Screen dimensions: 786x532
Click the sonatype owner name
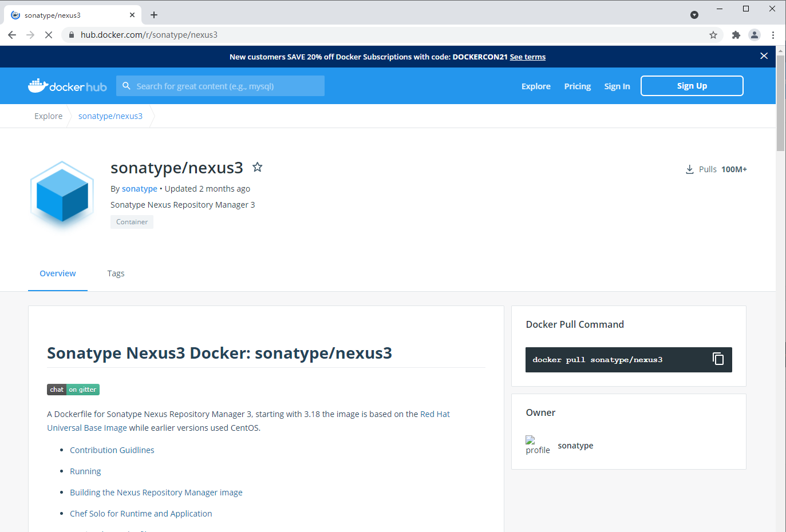(575, 446)
